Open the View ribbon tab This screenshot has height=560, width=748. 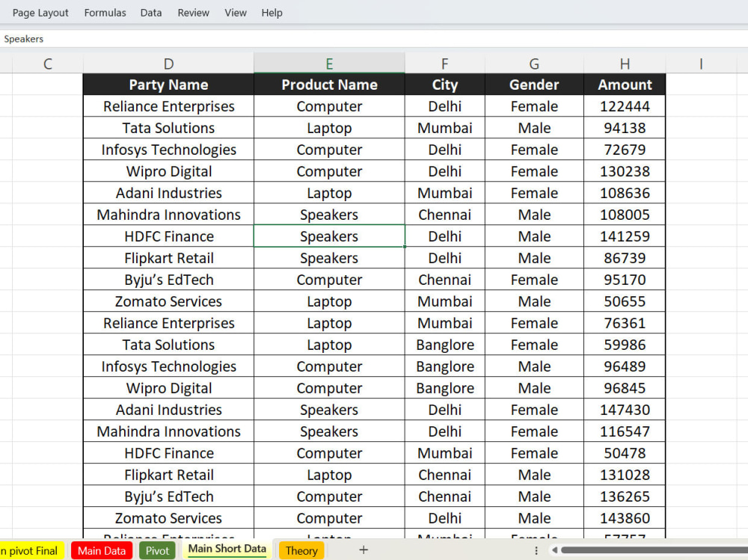point(236,13)
